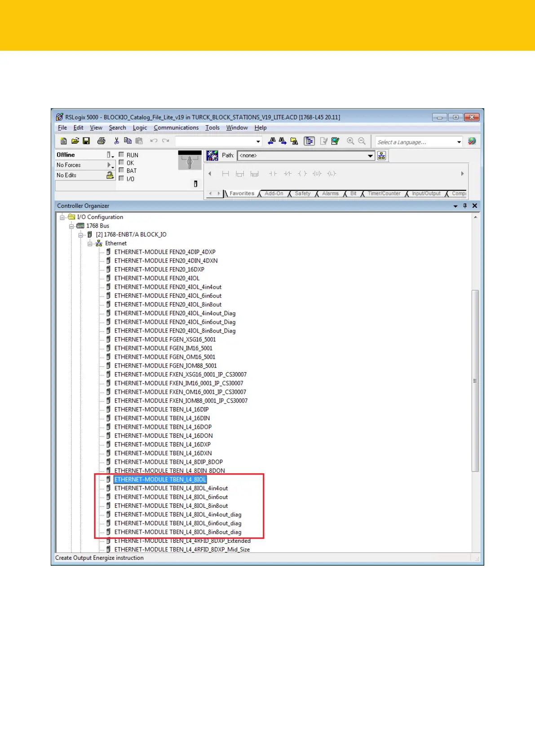This screenshot has width=535, height=756.
Task: Open the Logic menu
Action: (x=140, y=127)
